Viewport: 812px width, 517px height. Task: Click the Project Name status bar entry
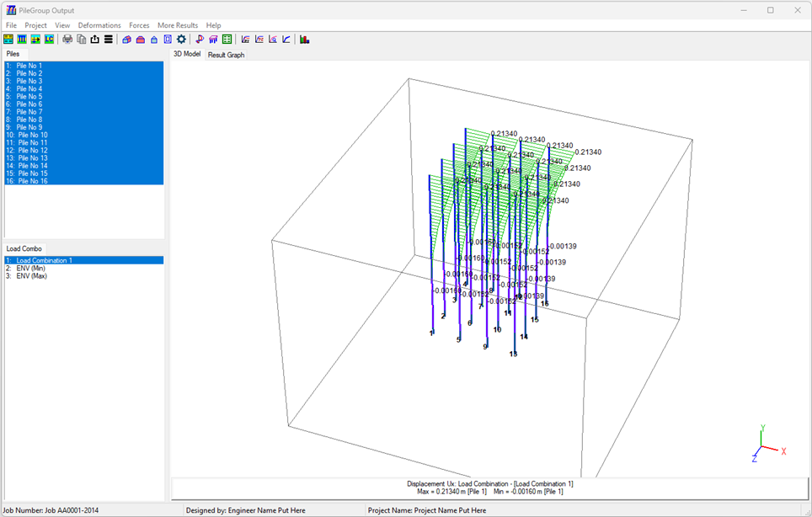(427, 510)
